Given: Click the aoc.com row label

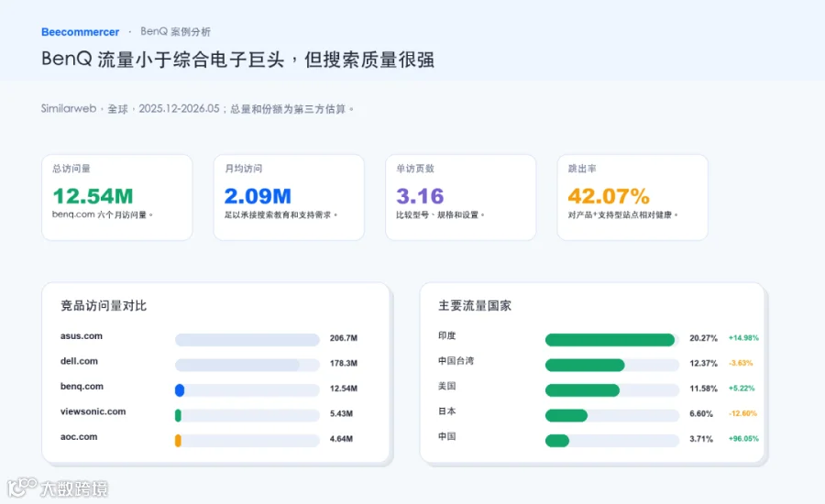Looking at the screenshot, I should 79,437.
